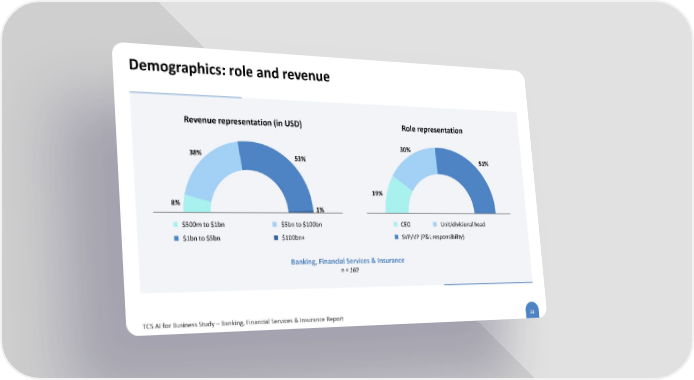This screenshot has width=694, height=380.
Task: Select the Unit/divisional head legend swatch
Action: point(435,224)
